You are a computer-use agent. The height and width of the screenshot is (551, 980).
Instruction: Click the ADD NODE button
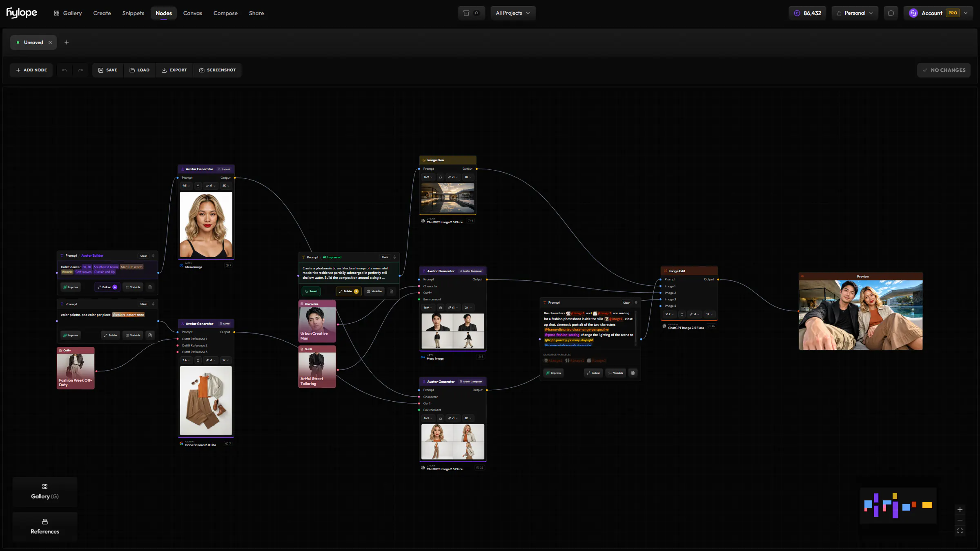tap(31, 70)
